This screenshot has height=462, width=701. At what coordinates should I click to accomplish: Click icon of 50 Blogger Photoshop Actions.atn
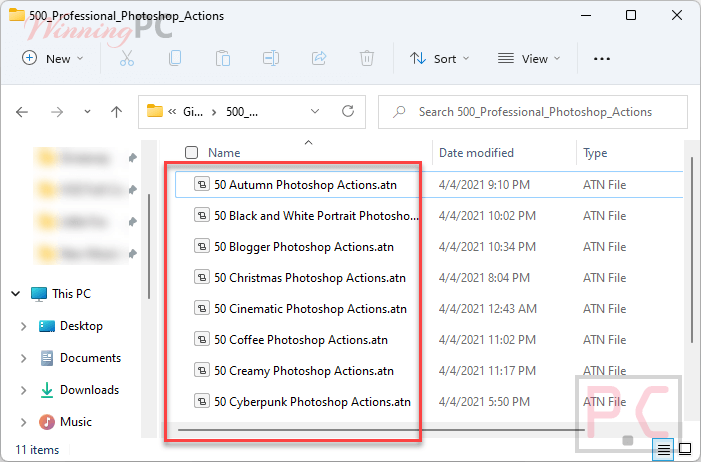click(202, 246)
